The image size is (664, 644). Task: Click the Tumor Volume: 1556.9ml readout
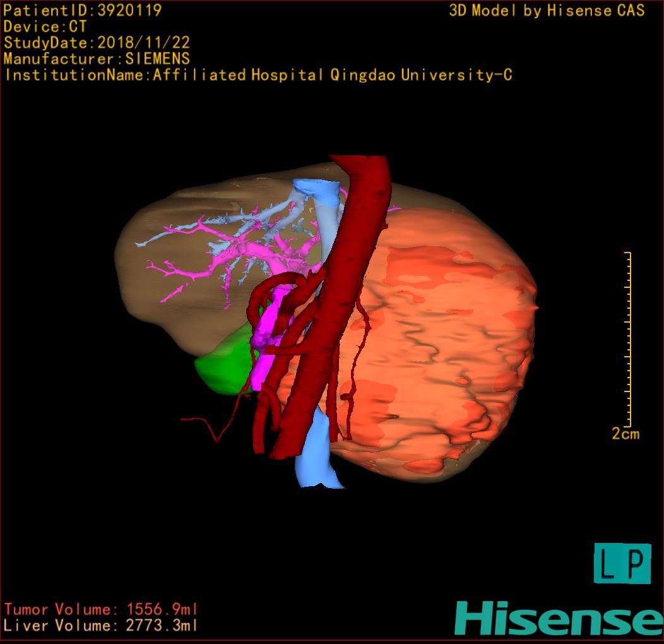(101, 609)
